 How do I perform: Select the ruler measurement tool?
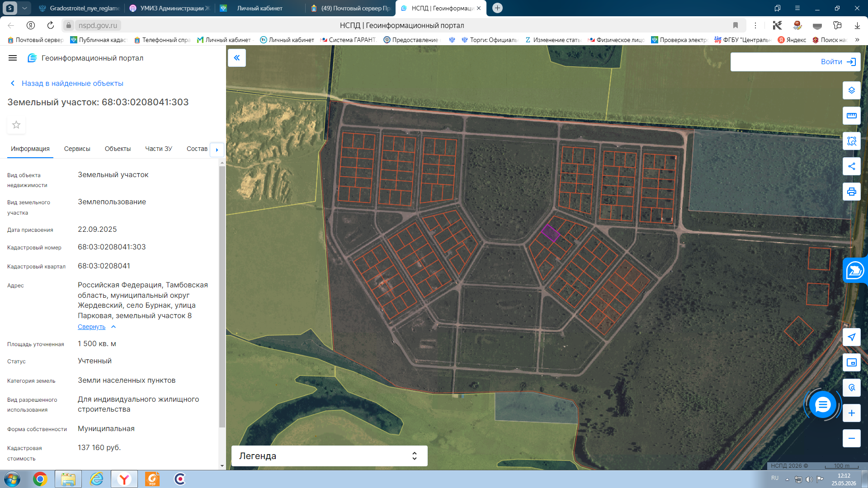pos(852,116)
